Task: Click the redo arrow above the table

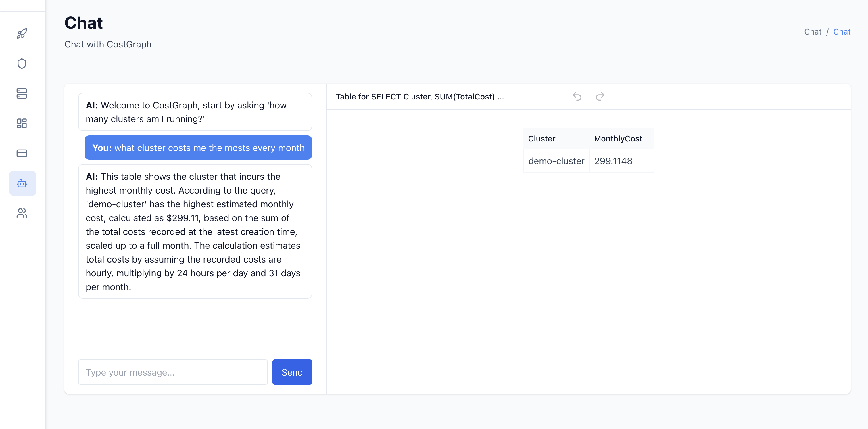Action: click(x=600, y=97)
